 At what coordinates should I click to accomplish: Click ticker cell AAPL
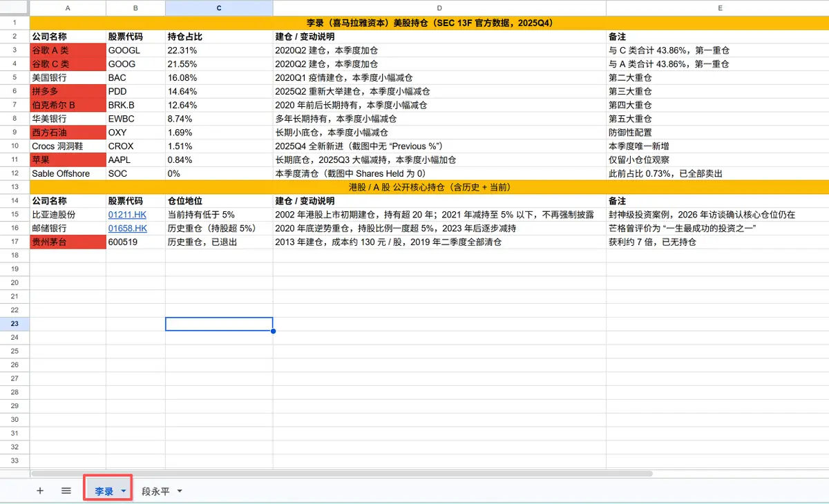(x=135, y=159)
